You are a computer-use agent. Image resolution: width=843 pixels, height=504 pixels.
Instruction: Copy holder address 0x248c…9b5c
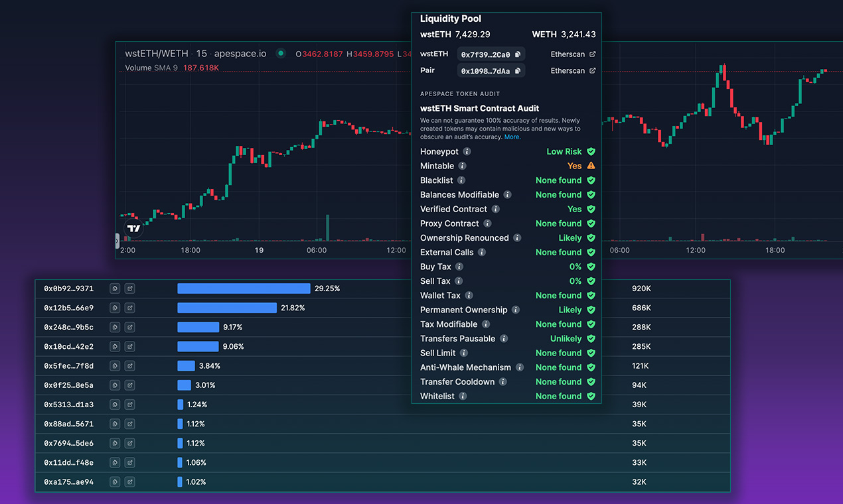tap(115, 327)
